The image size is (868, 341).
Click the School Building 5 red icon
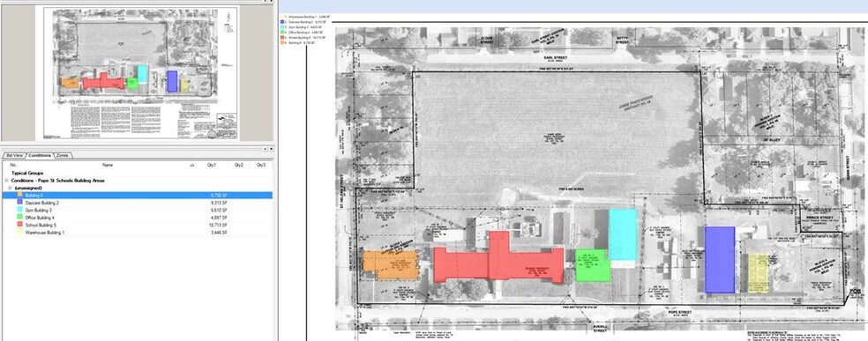(20, 225)
